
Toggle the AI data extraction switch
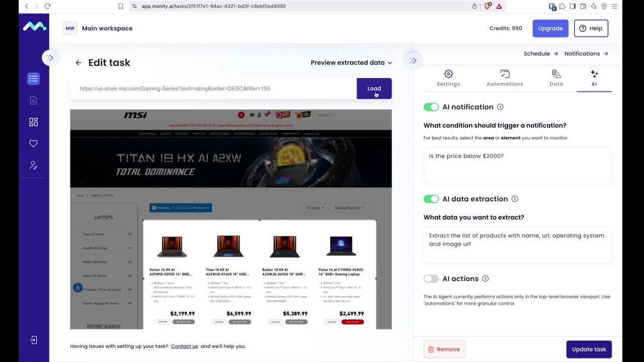[431, 199]
